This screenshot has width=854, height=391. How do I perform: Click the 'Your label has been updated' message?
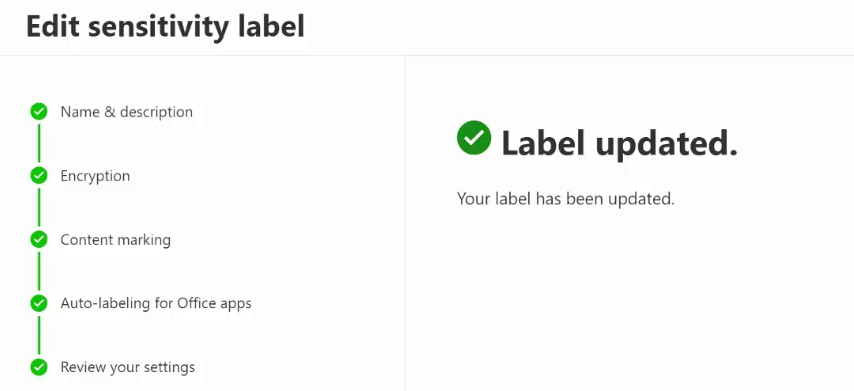(566, 199)
